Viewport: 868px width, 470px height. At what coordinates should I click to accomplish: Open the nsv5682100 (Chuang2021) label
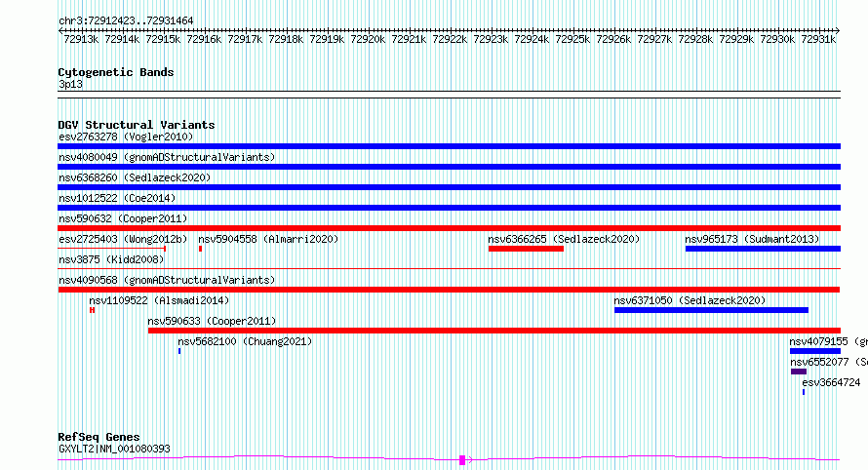[245, 341]
